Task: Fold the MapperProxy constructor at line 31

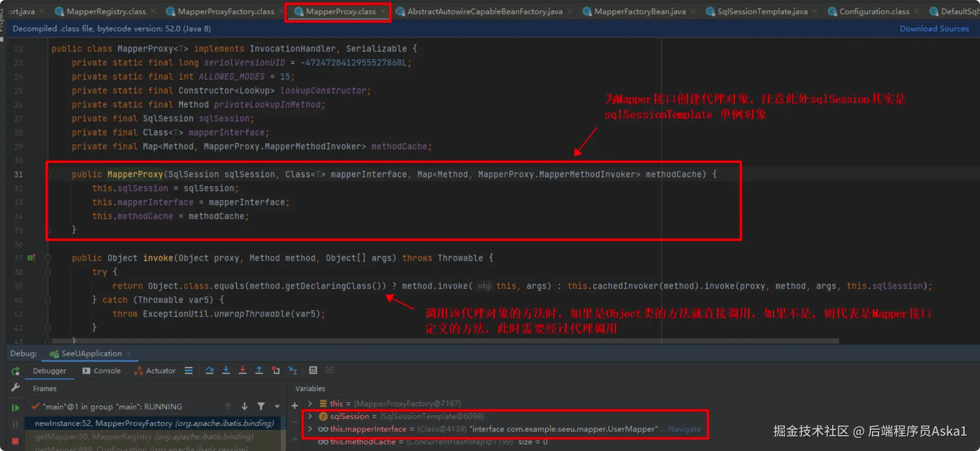Action: (x=48, y=174)
